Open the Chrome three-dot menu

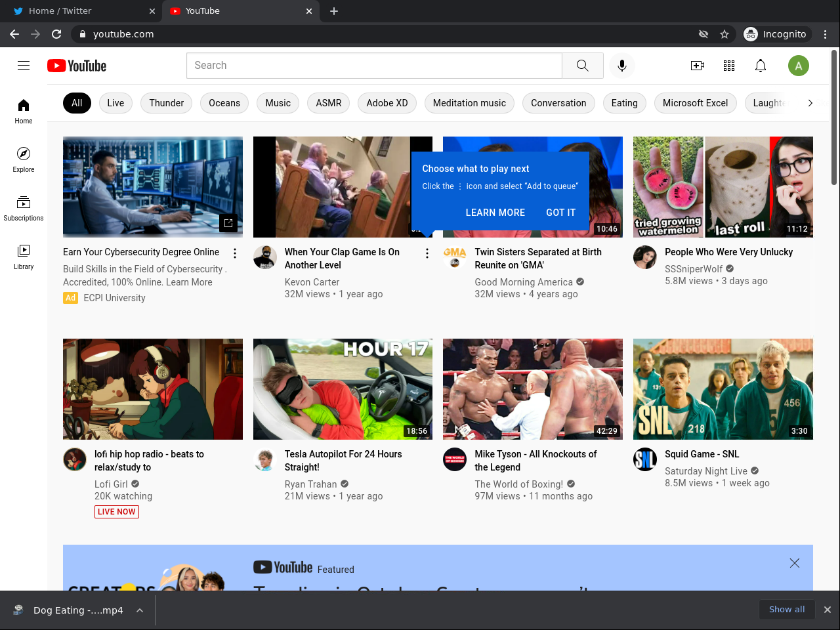click(x=826, y=34)
